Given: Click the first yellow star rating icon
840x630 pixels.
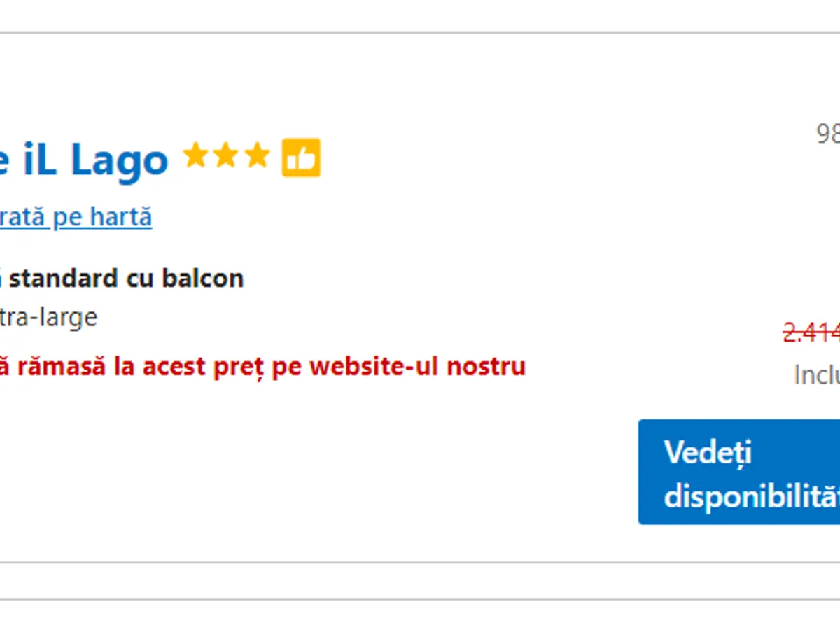Looking at the screenshot, I should click(x=195, y=156).
